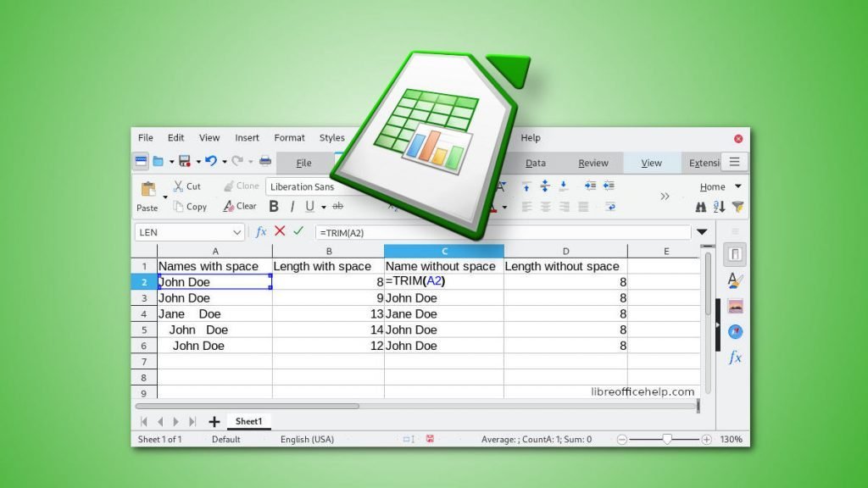Show more toolbar items chevron

pyautogui.click(x=665, y=197)
